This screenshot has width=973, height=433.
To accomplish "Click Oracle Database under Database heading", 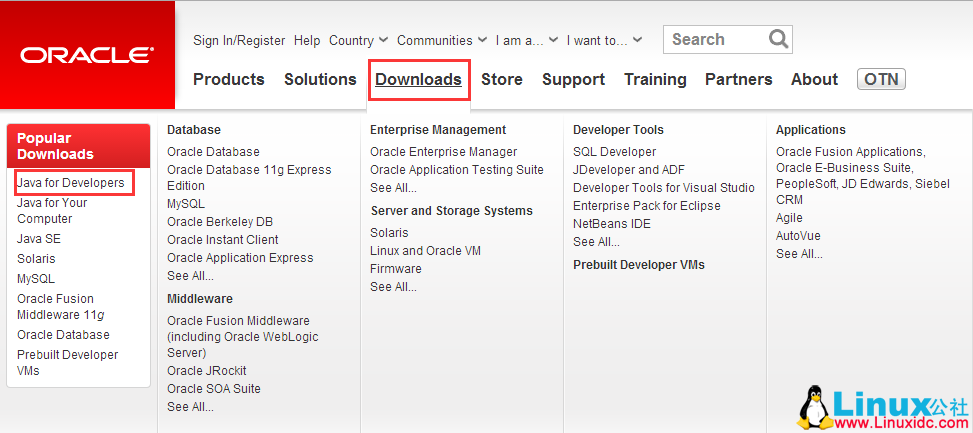I will click(x=213, y=152).
